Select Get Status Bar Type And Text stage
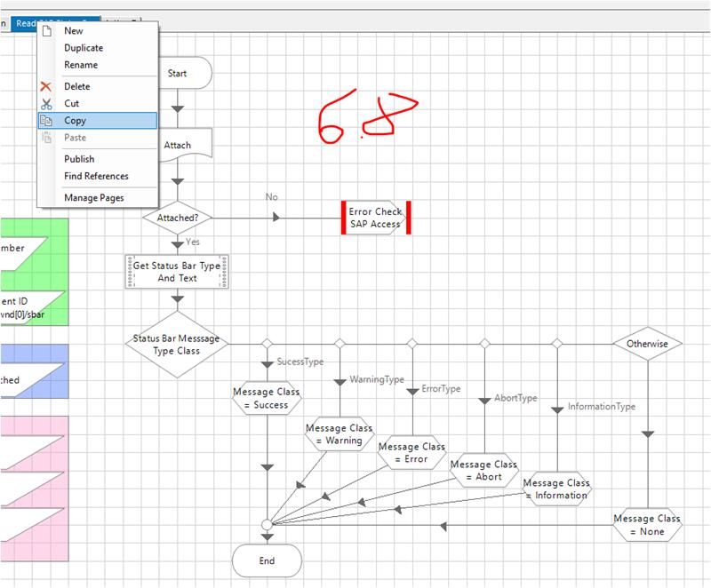Image resolution: width=711 pixels, height=588 pixels. click(177, 272)
